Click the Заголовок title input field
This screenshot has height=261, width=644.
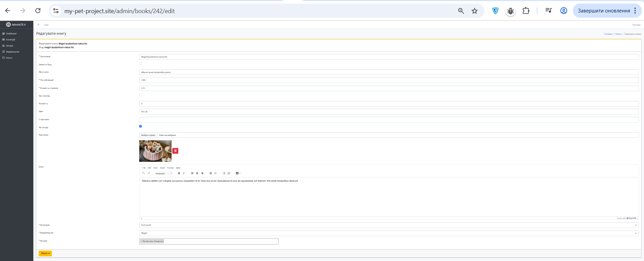click(x=389, y=57)
